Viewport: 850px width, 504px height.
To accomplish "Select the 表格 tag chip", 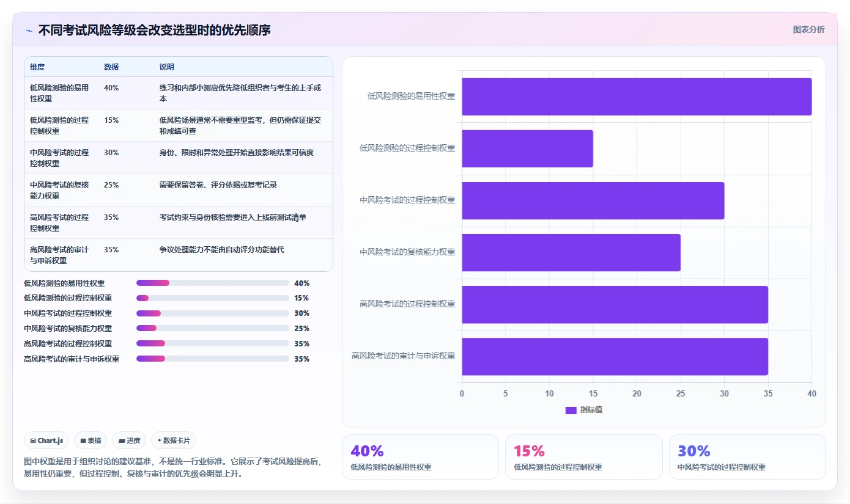I will coord(91,440).
